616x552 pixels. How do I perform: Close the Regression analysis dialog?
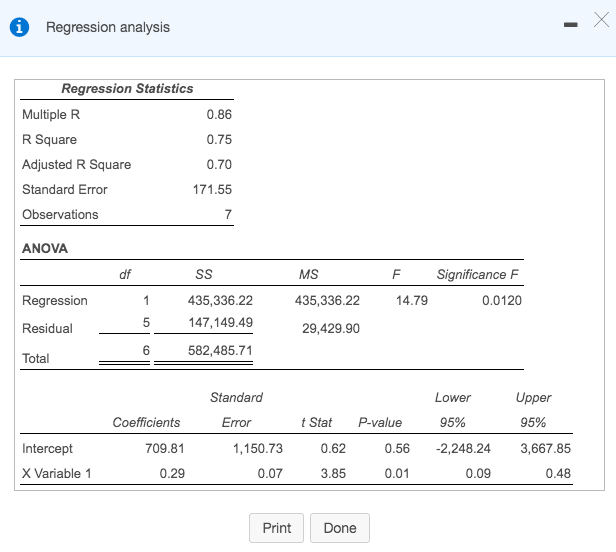tap(601, 19)
